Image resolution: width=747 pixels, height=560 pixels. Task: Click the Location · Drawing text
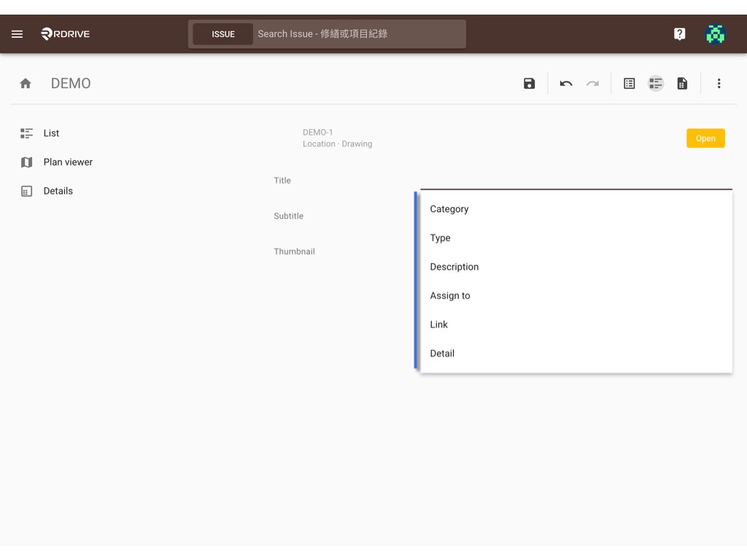click(337, 144)
